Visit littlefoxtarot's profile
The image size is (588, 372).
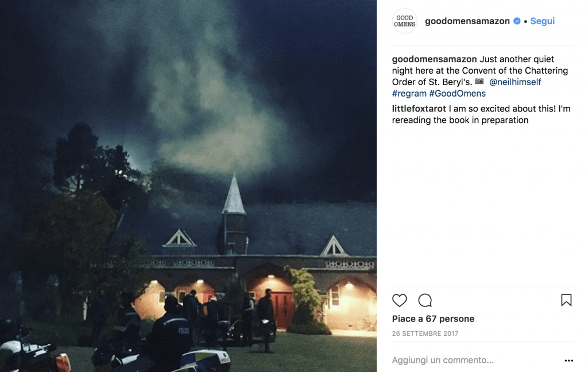pos(419,109)
